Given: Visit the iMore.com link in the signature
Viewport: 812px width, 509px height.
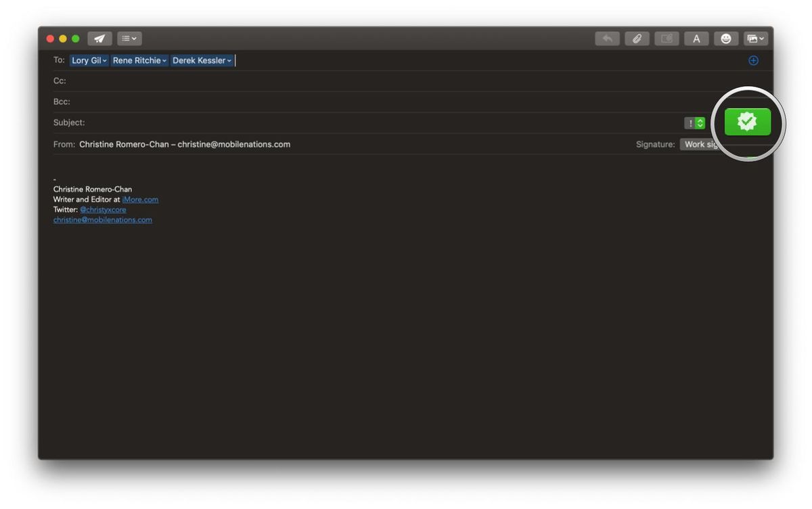Looking at the screenshot, I should pos(140,199).
